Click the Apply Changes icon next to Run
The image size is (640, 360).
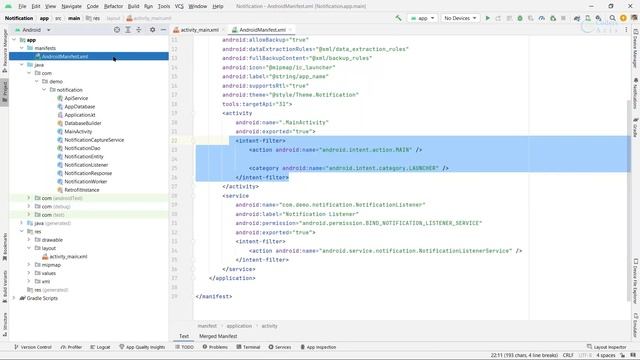[498, 18]
